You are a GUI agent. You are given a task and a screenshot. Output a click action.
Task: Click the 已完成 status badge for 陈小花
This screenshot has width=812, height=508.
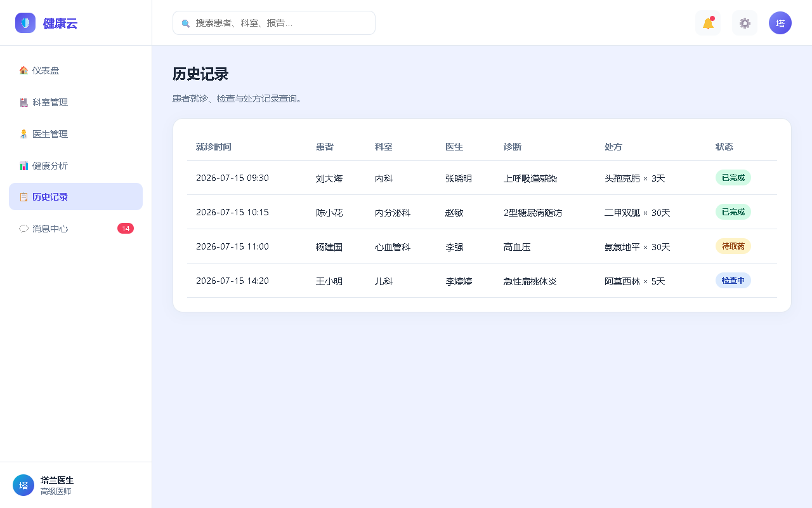[x=733, y=212]
